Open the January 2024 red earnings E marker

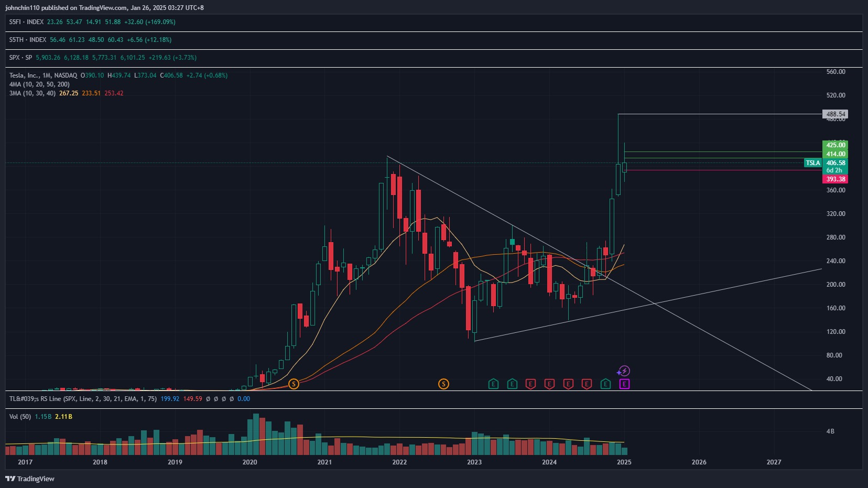coord(549,384)
